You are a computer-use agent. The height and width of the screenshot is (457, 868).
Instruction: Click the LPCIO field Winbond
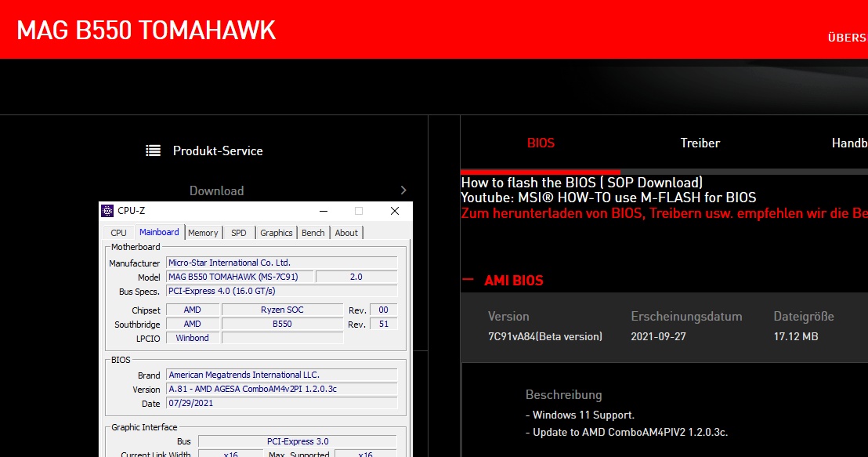(x=192, y=337)
